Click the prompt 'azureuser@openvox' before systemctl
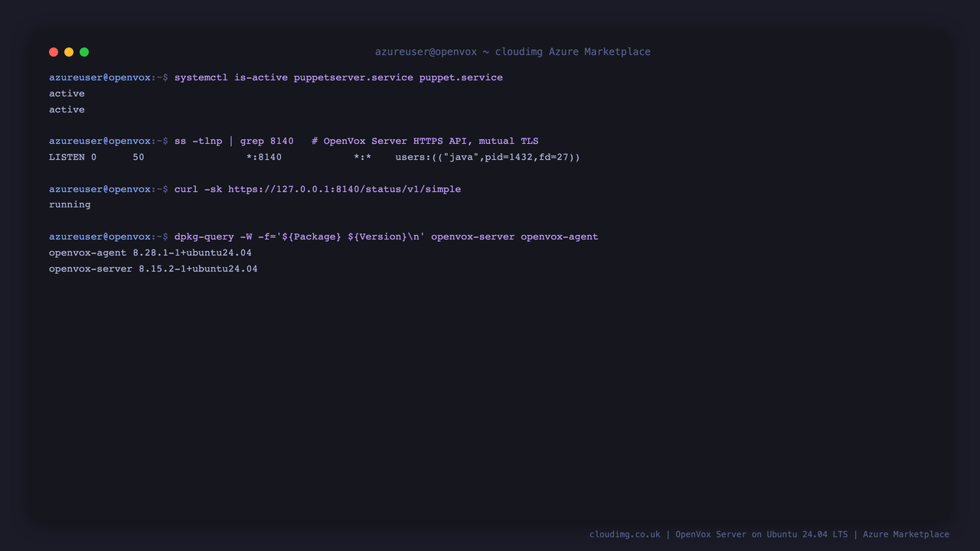 [100, 77]
